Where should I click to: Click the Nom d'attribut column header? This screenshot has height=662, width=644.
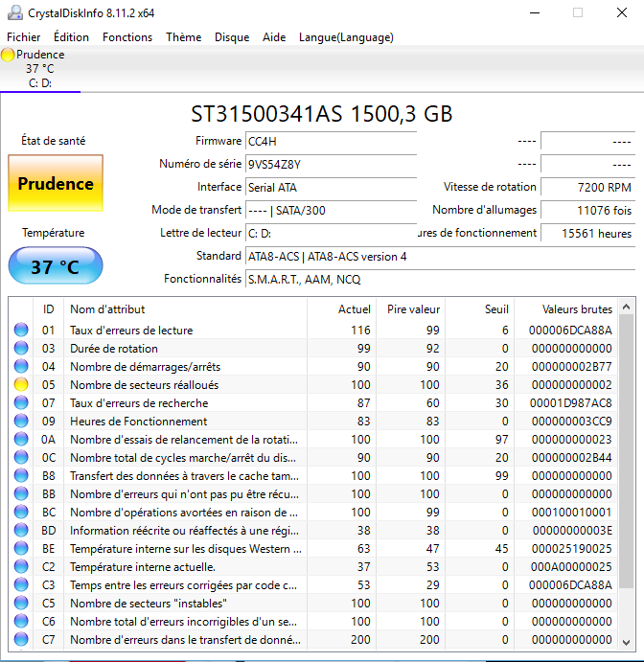tap(107, 309)
